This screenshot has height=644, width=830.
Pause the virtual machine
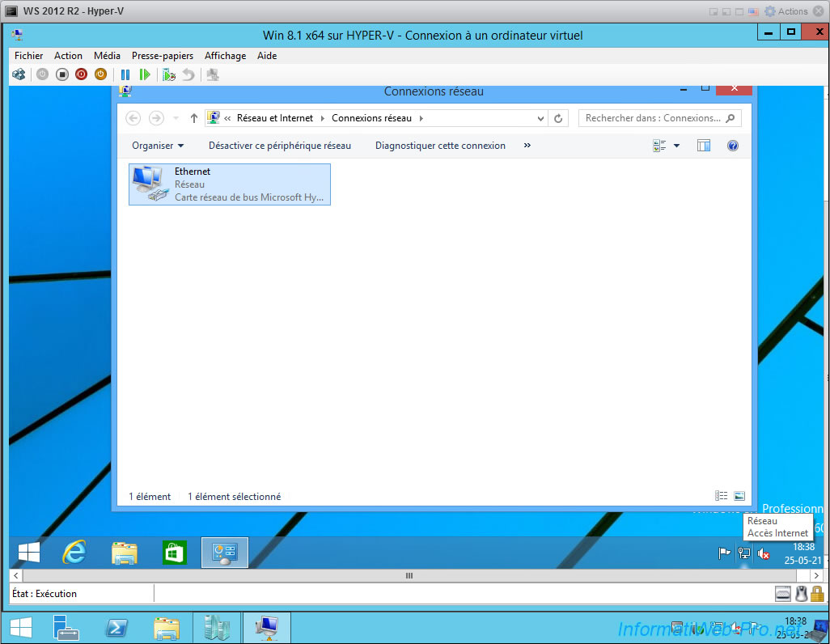click(x=125, y=74)
